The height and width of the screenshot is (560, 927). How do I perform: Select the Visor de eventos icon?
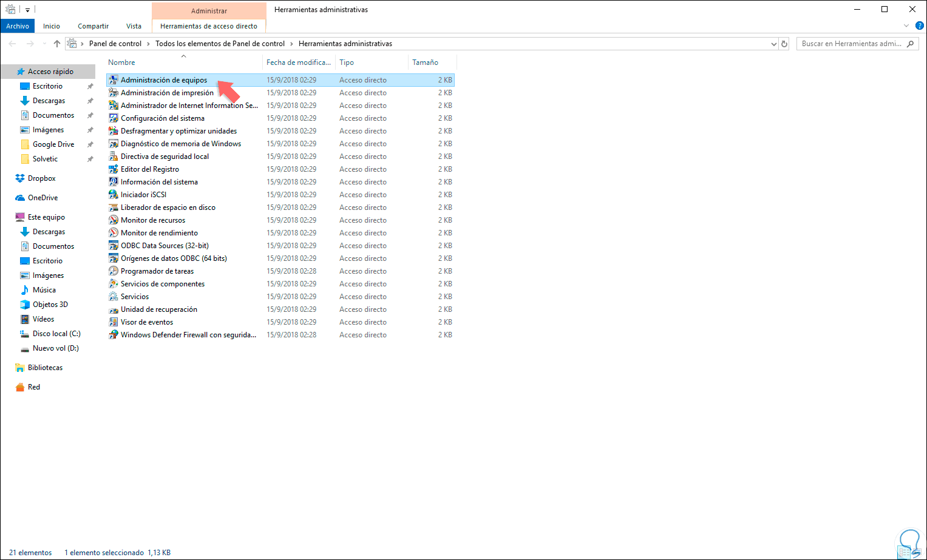tap(114, 322)
